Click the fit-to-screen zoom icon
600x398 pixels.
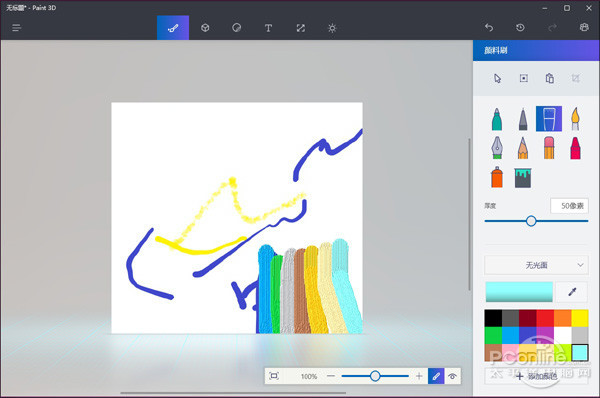274,376
